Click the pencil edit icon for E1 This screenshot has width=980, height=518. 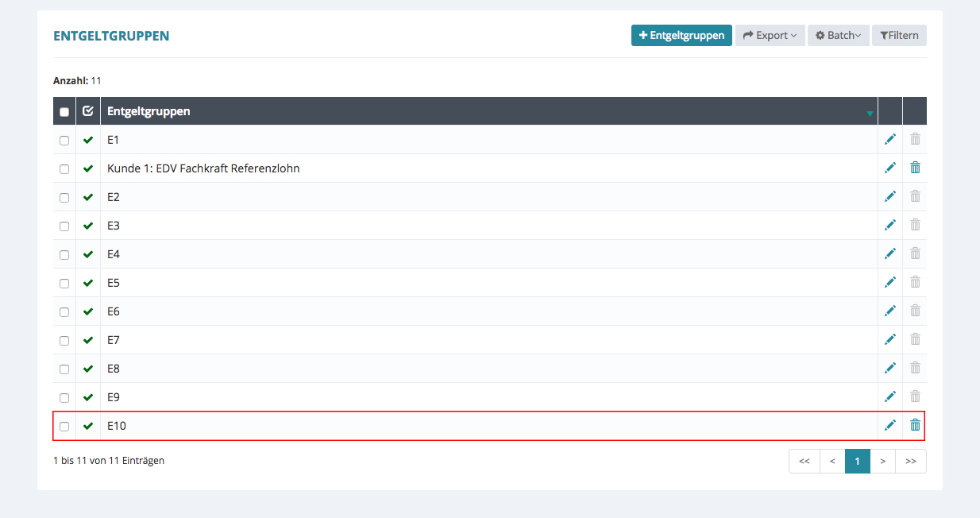coord(890,139)
